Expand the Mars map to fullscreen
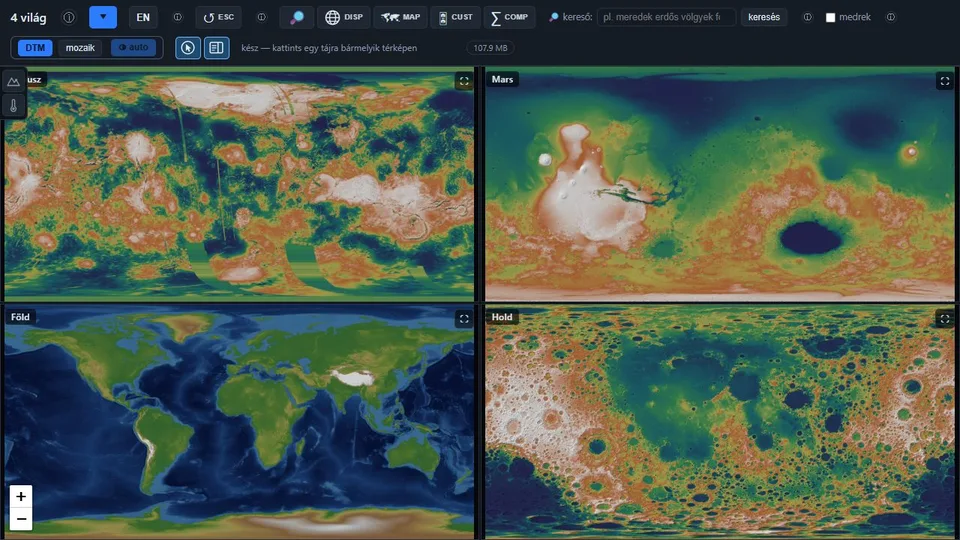This screenshot has height=540, width=960. pyautogui.click(x=945, y=81)
